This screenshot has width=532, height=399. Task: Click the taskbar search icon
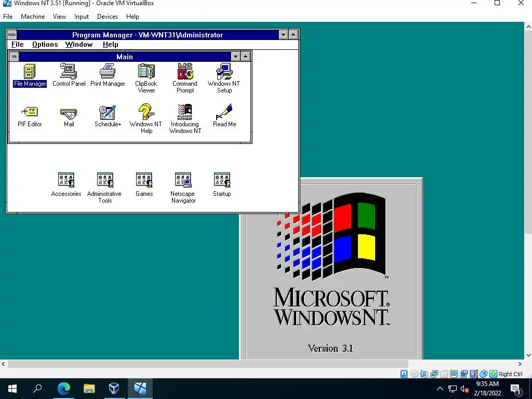pos(37,389)
